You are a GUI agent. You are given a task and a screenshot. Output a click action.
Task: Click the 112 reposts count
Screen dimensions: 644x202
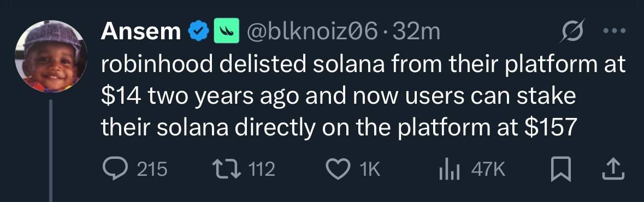tap(261, 169)
